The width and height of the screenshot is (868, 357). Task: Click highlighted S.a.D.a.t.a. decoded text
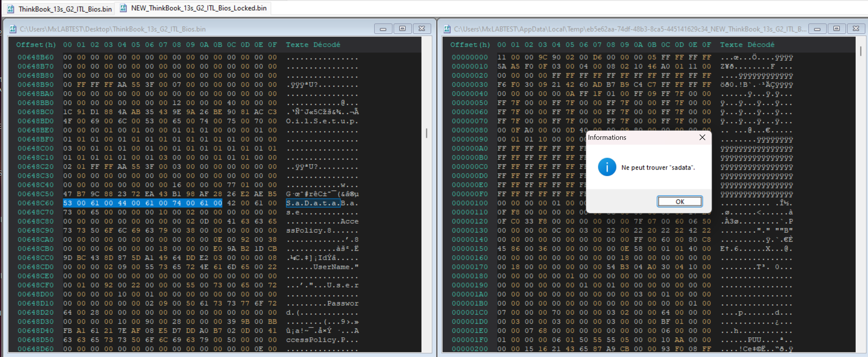tap(313, 203)
